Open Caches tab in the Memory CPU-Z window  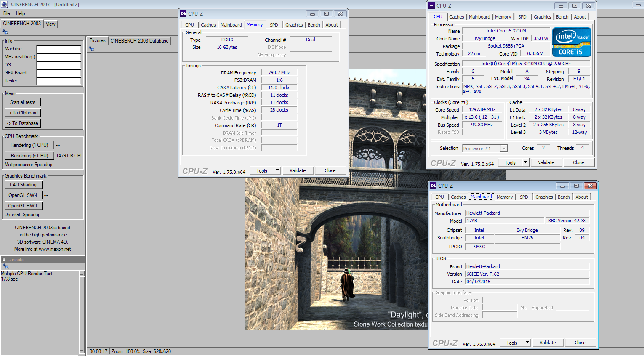[x=208, y=25]
